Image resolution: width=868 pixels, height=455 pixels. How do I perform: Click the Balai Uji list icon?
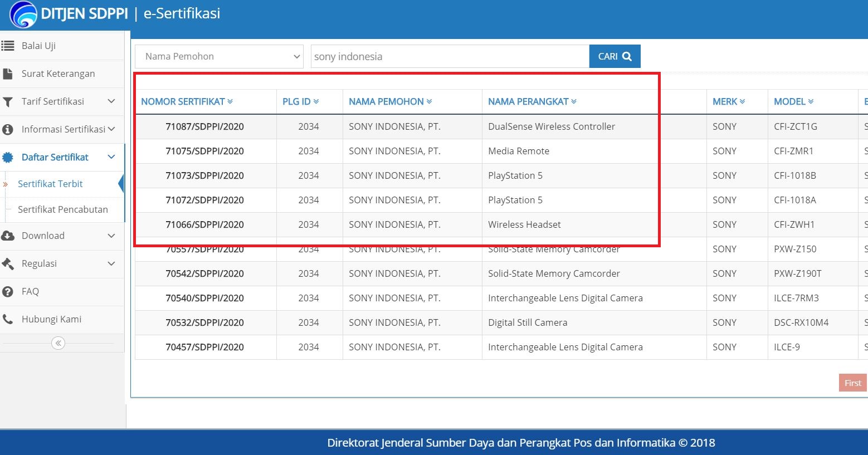tap(8, 46)
